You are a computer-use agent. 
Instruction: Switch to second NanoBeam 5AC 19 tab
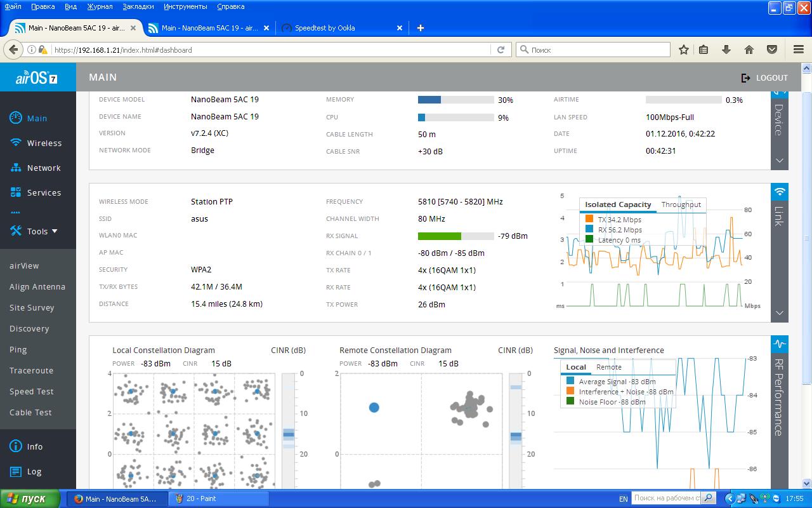(209, 28)
